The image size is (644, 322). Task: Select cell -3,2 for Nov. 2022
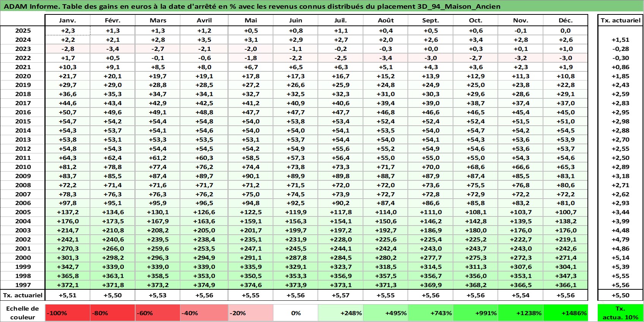[x=521, y=58]
